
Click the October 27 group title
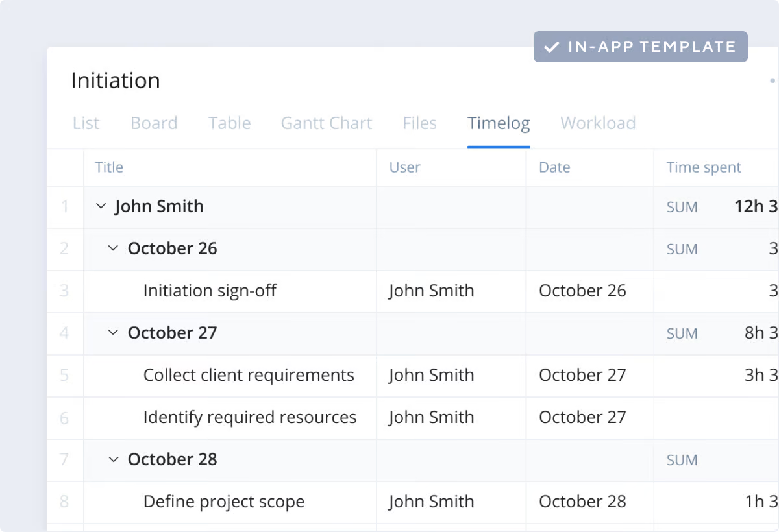point(173,333)
